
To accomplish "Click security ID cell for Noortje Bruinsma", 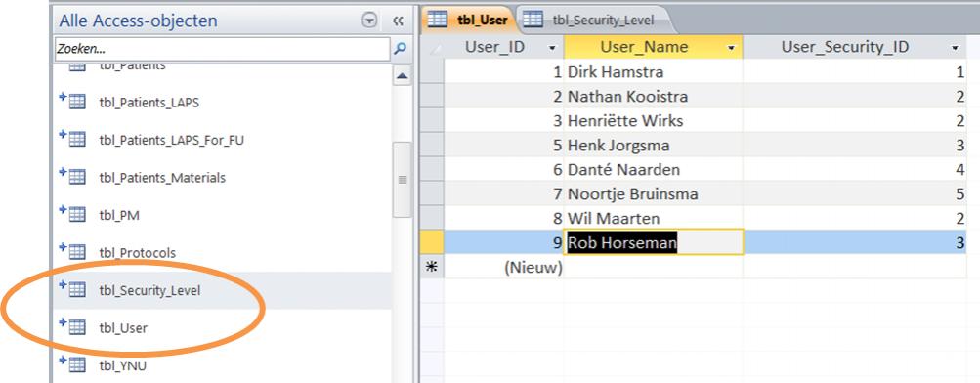I will [854, 193].
